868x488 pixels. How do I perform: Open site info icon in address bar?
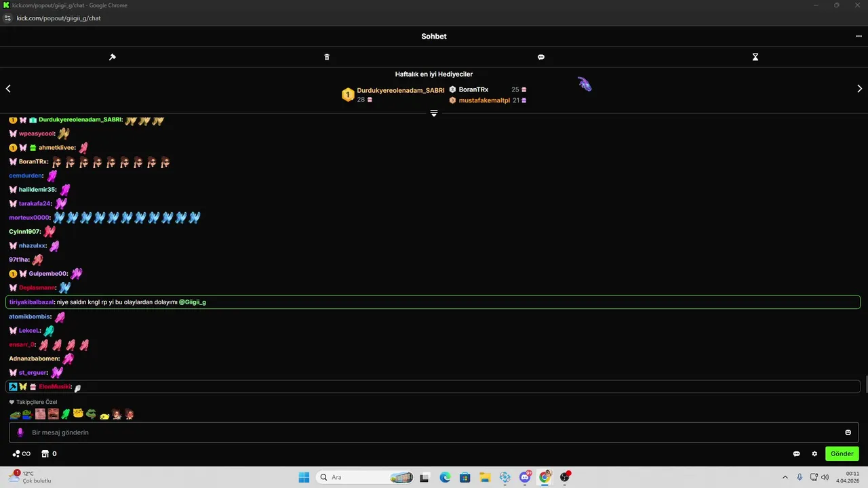[7, 18]
